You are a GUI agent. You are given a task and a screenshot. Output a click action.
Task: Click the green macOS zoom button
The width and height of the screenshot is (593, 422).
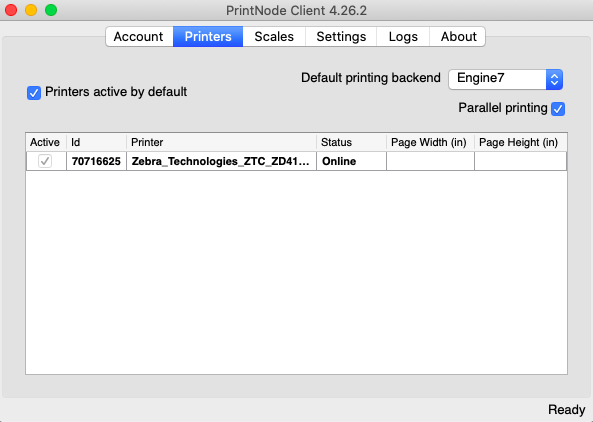coord(51,10)
